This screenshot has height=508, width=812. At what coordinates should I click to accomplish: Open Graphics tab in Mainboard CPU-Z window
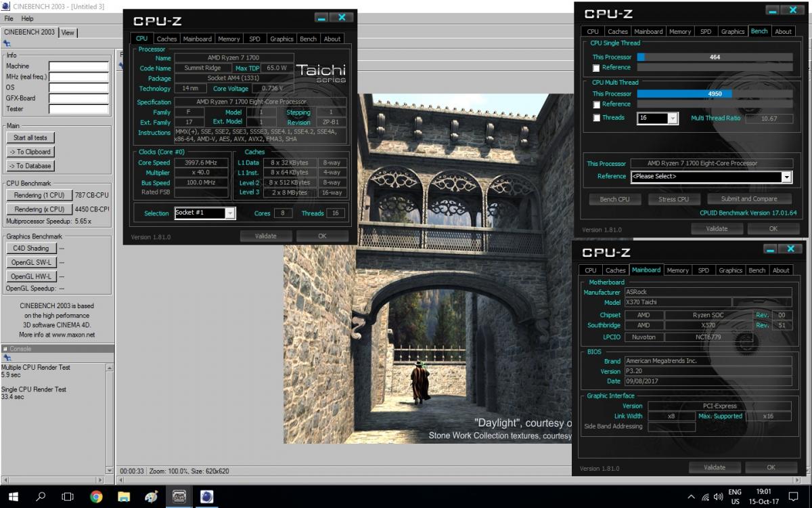pos(730,270)
